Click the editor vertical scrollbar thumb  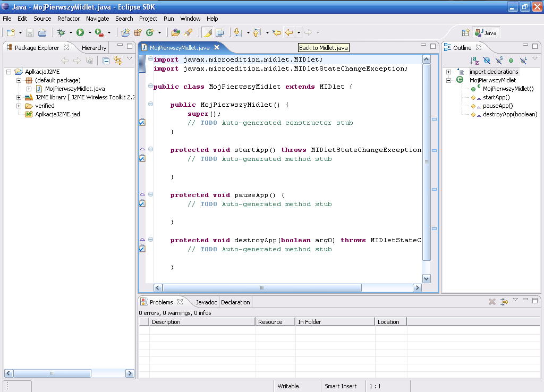click(427, 162)
